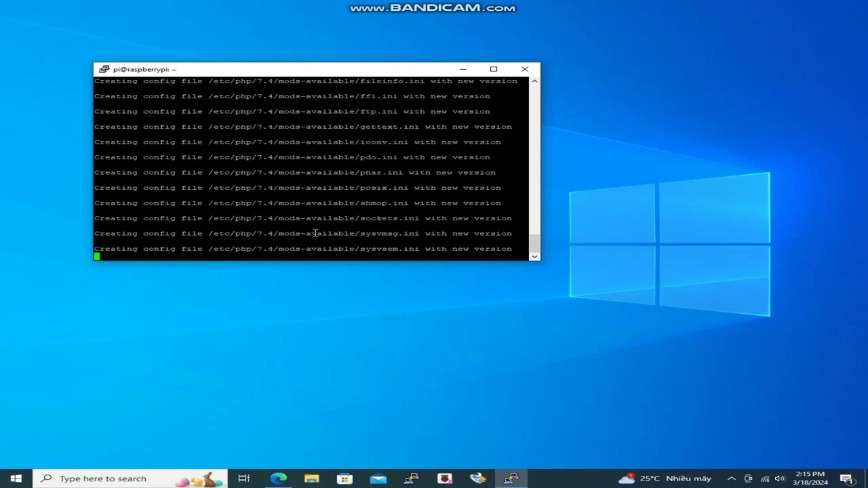Click the green terminal cursor block
This screenshot has width=868, height=488.
97,257
